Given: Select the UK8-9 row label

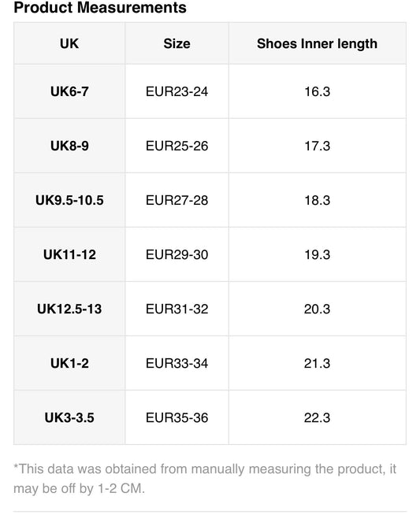Looking at the screenshot, I should coord(69,146).
